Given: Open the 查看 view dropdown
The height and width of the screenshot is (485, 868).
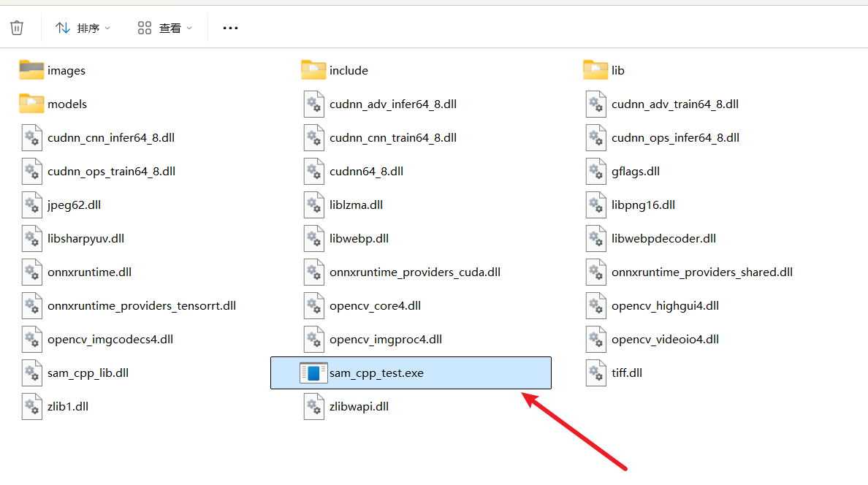Looking at the screenshot, I should [165, 28].
